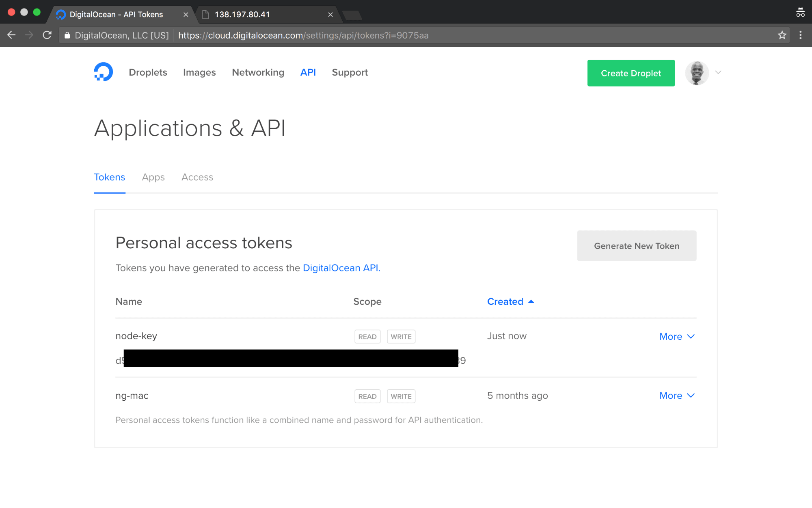Screen dimensions: 812x508
Task: Click the Scope column header
Action: click(x=367, y=302)
